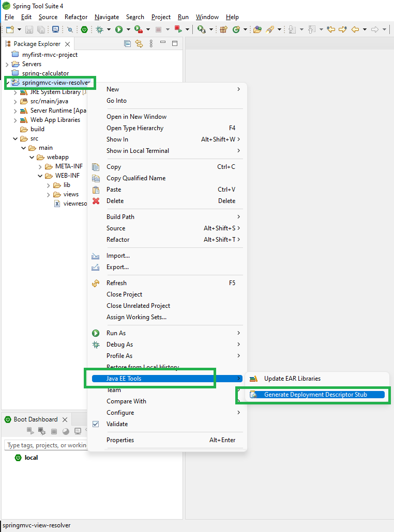The image size is (394, 532).
Task: Choose Close Project in context menu
Action: click(x=167, y=294)
